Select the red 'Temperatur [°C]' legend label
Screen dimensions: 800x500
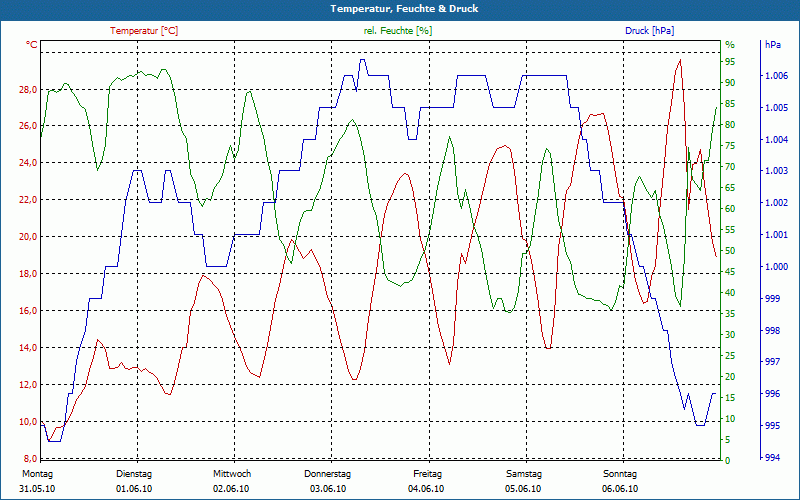point(144,31)
